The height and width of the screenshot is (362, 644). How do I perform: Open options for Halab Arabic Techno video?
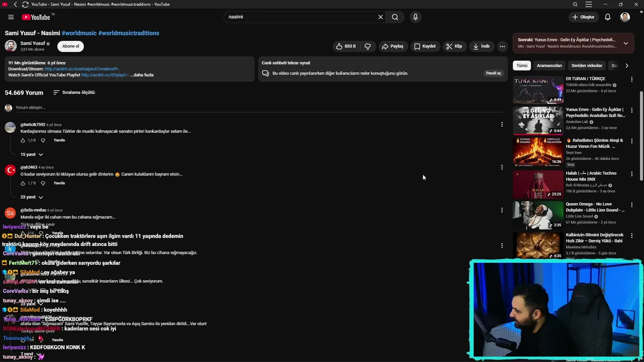tap(631, 174)
